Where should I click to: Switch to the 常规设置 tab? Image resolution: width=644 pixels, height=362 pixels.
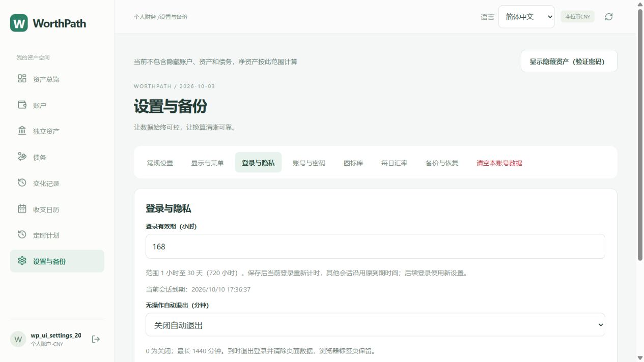(x=160, y=163)
